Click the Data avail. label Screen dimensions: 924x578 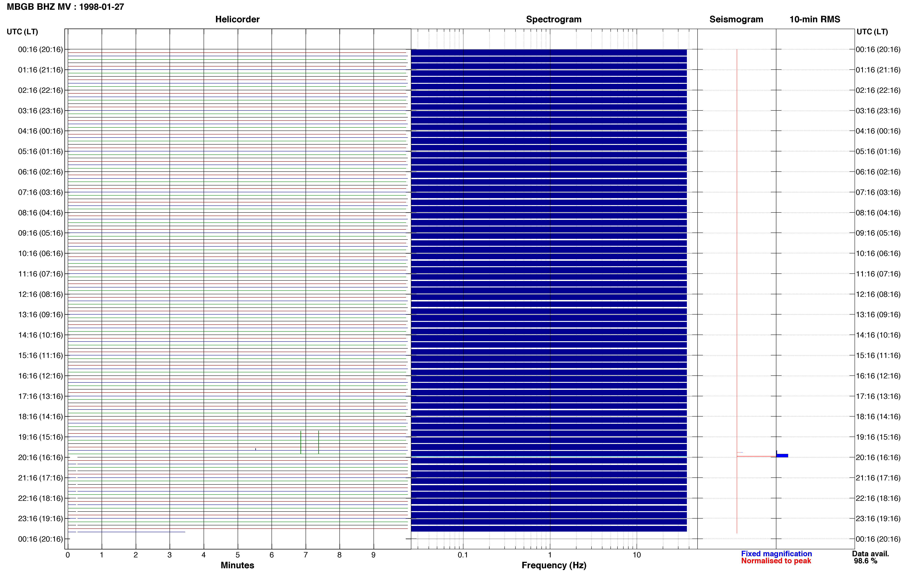(x=870, y=554)
